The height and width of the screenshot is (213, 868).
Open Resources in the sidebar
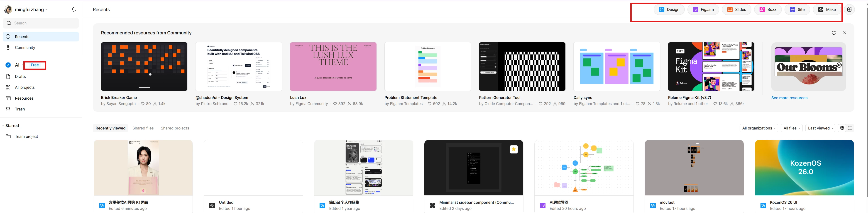(41, 98)
